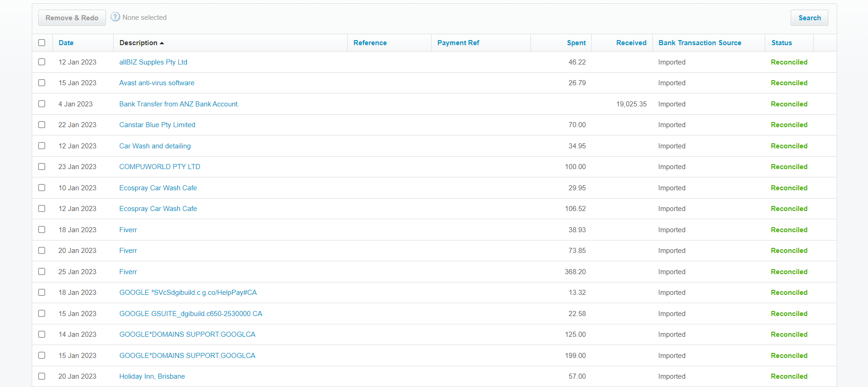The width and height of the screenshot is (868, 387).
Task: Click the 4 Jan 2023 date cell
Action: point(76,104)
